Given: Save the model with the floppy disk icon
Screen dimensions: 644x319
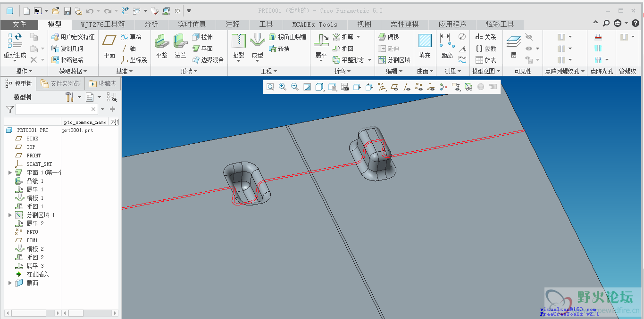Looking at the screenshot, I should pos(67,10).
